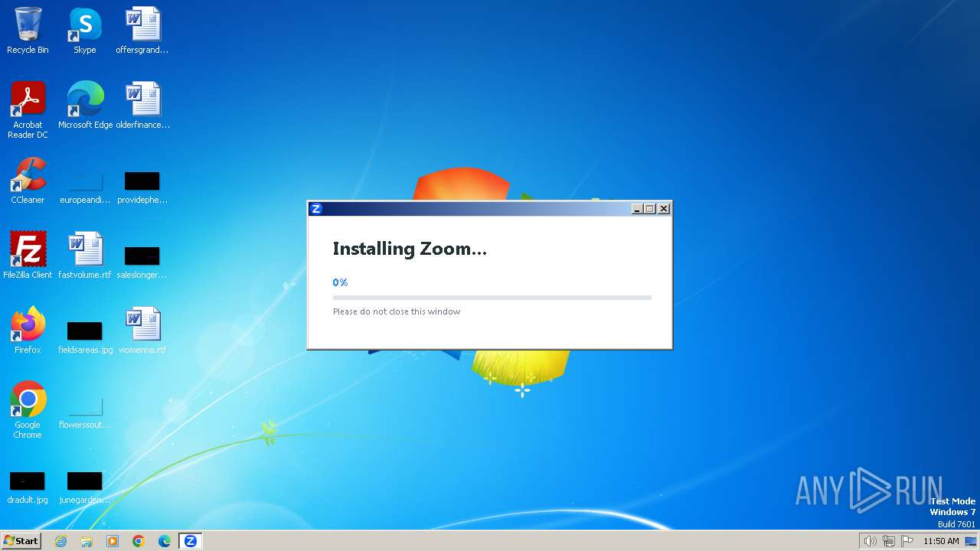Open Windows Media Player from taskbar

[x=113, y=541]
